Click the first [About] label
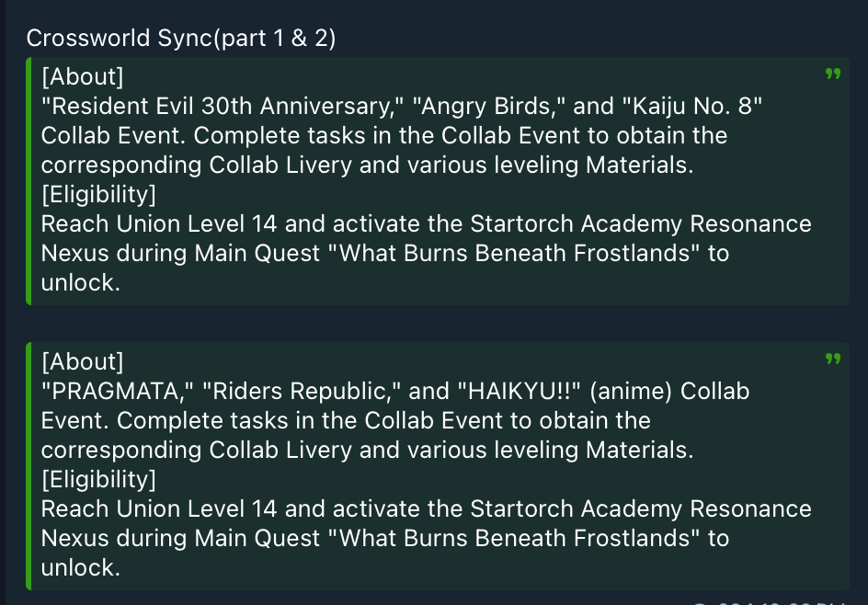Screen dimensions: 868x605 click(x=82, y=76)
